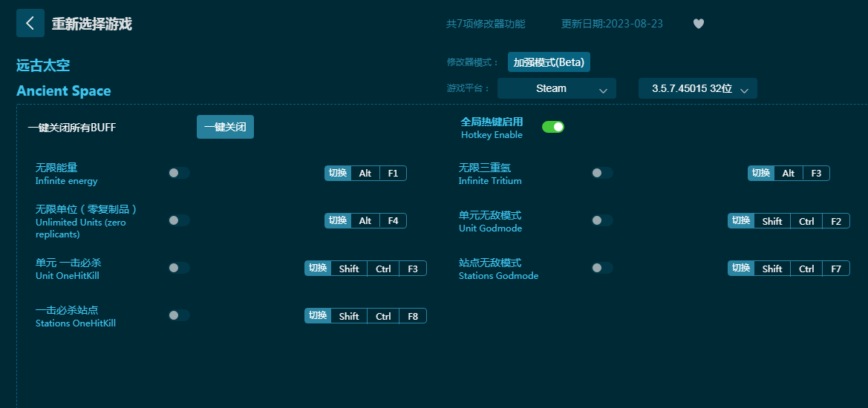This screenshot has height=408, width=868.
Task: Click 重新选择游戏 header text
Action: point(91,24)
